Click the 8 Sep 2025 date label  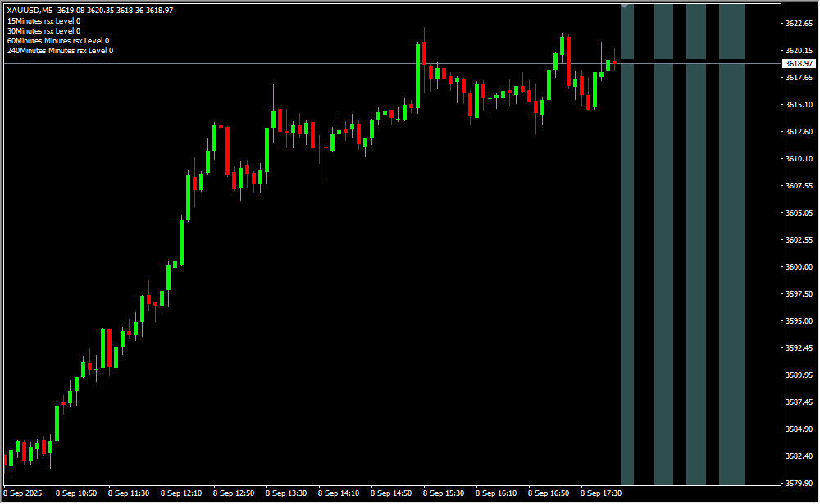[23, 493]
